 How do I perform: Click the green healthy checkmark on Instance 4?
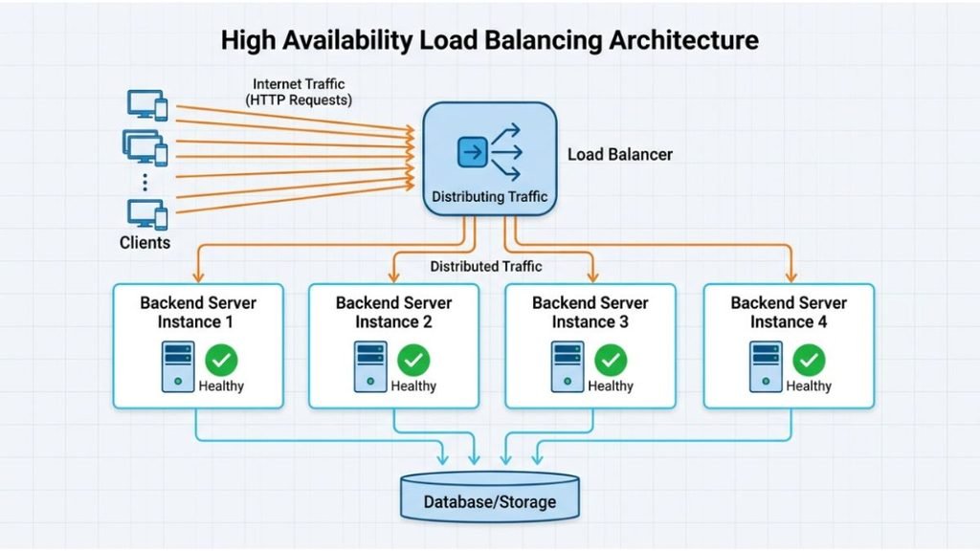[809, 360]
